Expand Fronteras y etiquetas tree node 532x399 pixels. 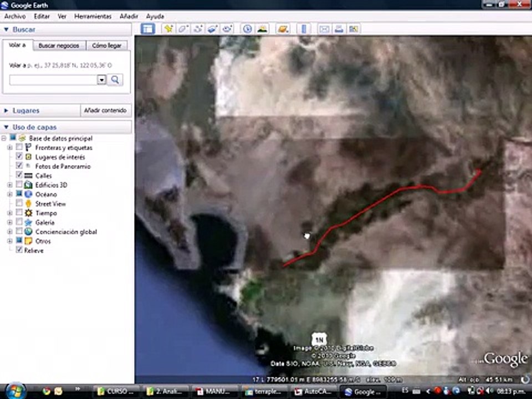tap(10, 147)
